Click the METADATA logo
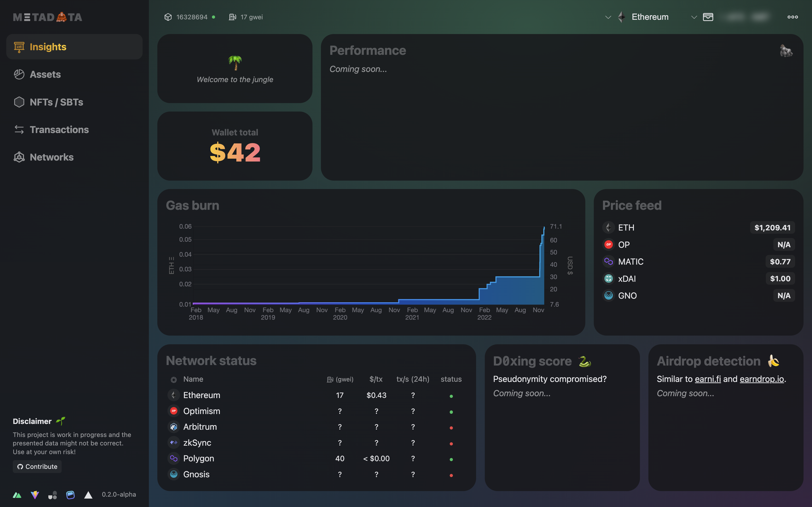812x507 pixels. click(48, 17)
